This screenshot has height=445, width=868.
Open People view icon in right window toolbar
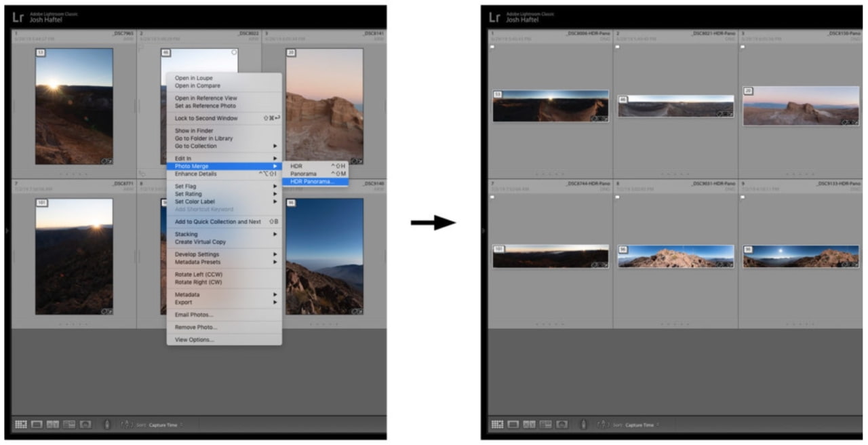point(560,425)
